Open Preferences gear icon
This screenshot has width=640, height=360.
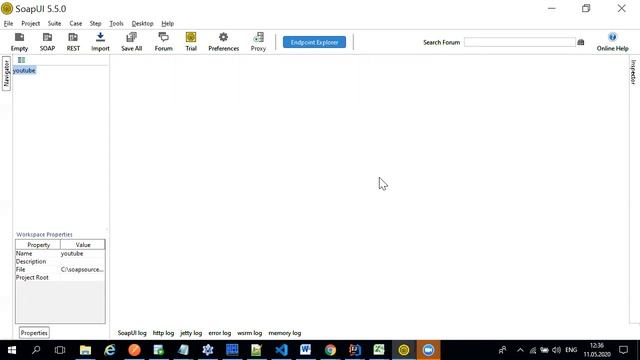pos(223,42)
